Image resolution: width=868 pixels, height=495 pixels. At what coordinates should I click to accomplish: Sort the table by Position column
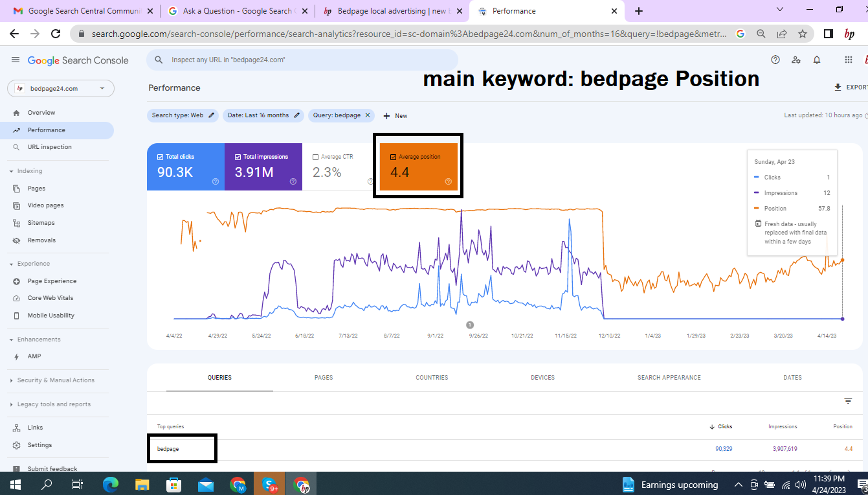pos(843,426)
